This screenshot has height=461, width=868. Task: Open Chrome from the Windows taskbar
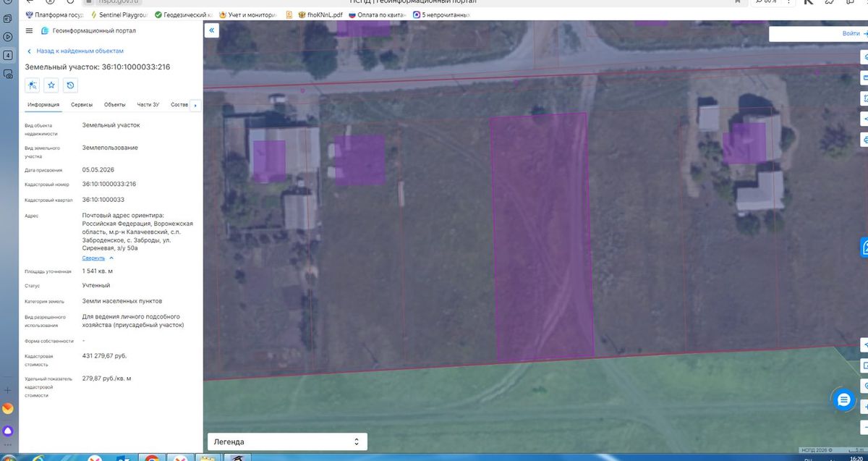[x=151, y=457]
